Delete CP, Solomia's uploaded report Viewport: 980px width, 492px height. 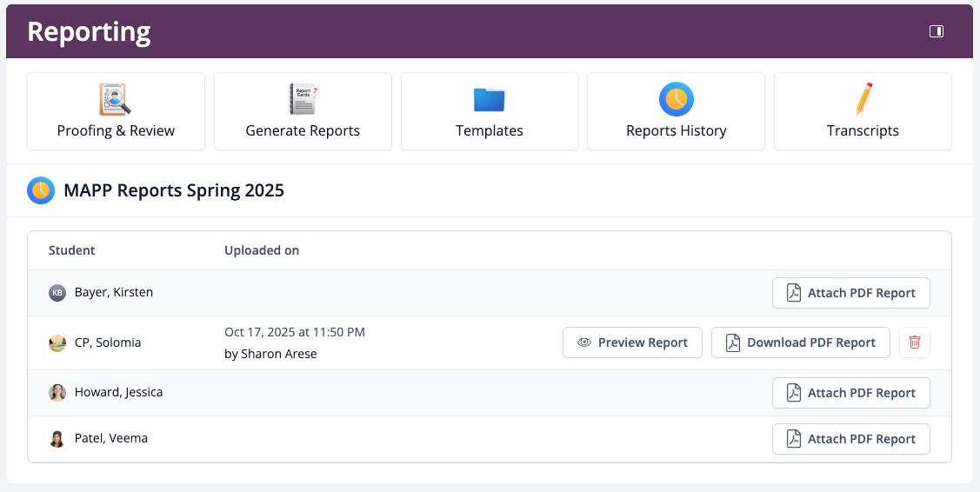[x=914, y=342]
